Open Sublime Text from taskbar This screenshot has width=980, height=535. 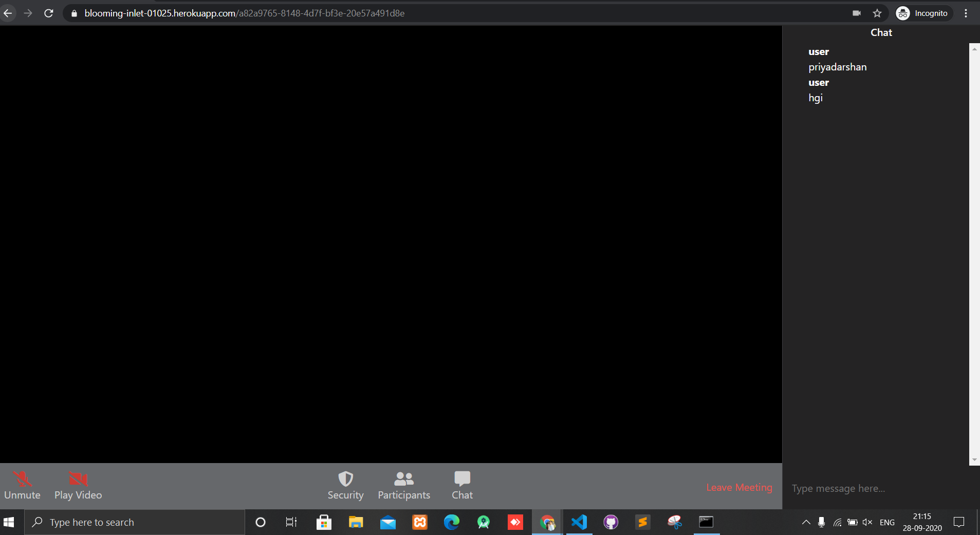point(642,522)
